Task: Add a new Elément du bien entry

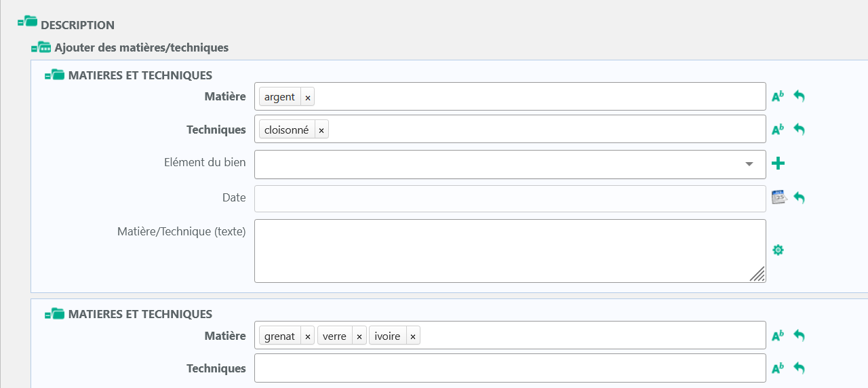Action: click(778, 163)
